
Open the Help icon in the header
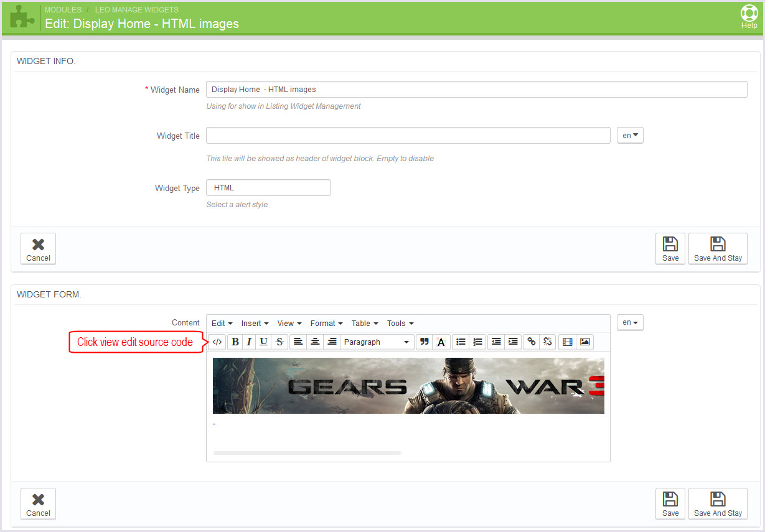pos(749,17)
